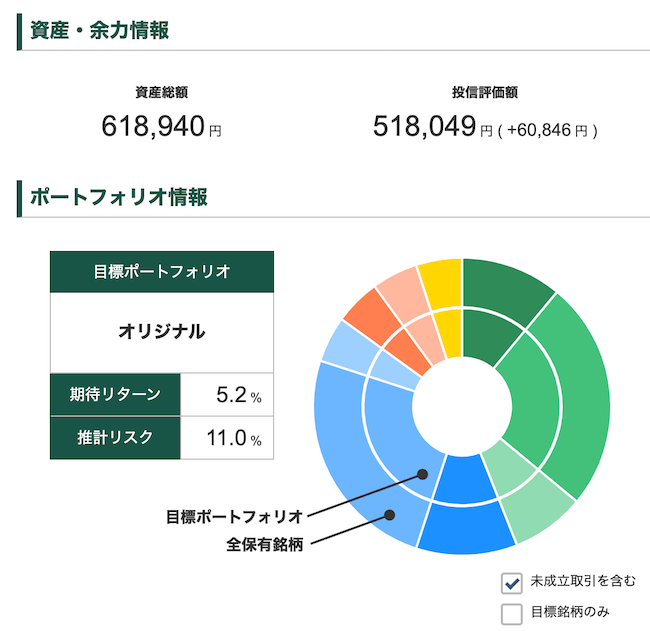
Task: Uncheck the 未成立取引を含む checkbox
Action: click(512, 583)
